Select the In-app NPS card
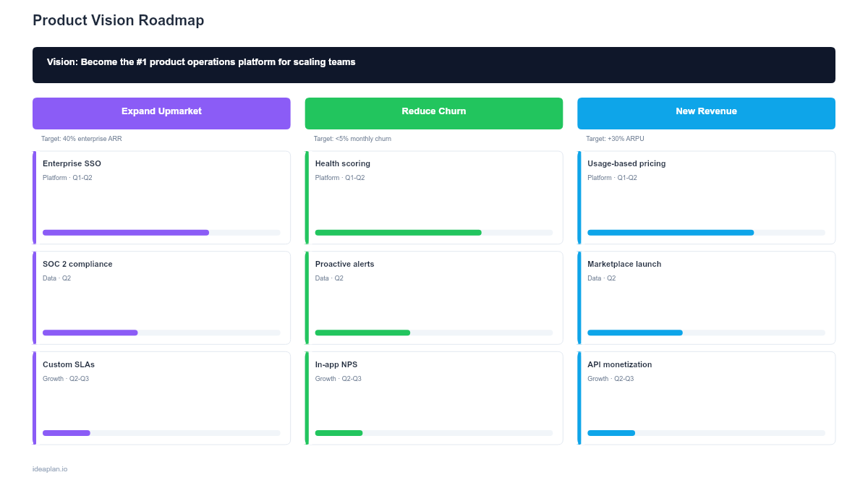This screenshot has width=868, height=488. (x=433, y=398)
